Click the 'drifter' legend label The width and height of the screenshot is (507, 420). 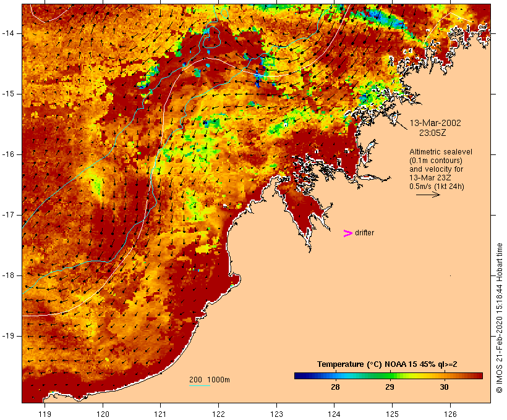pos(364,233)
